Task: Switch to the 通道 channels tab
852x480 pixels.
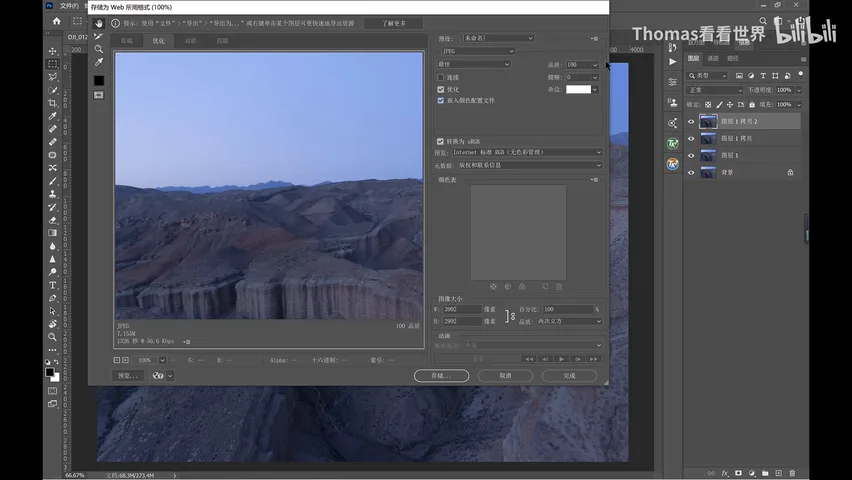Action: pos(713,58)
